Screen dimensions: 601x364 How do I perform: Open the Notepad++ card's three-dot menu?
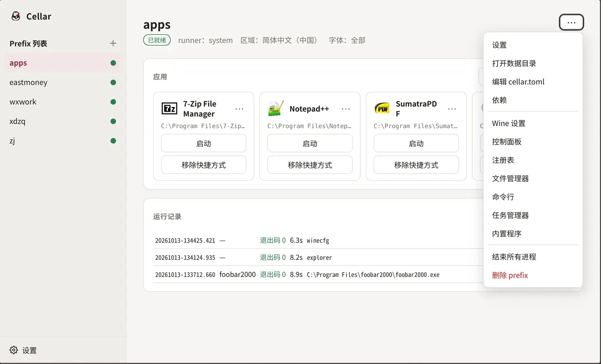346,109
